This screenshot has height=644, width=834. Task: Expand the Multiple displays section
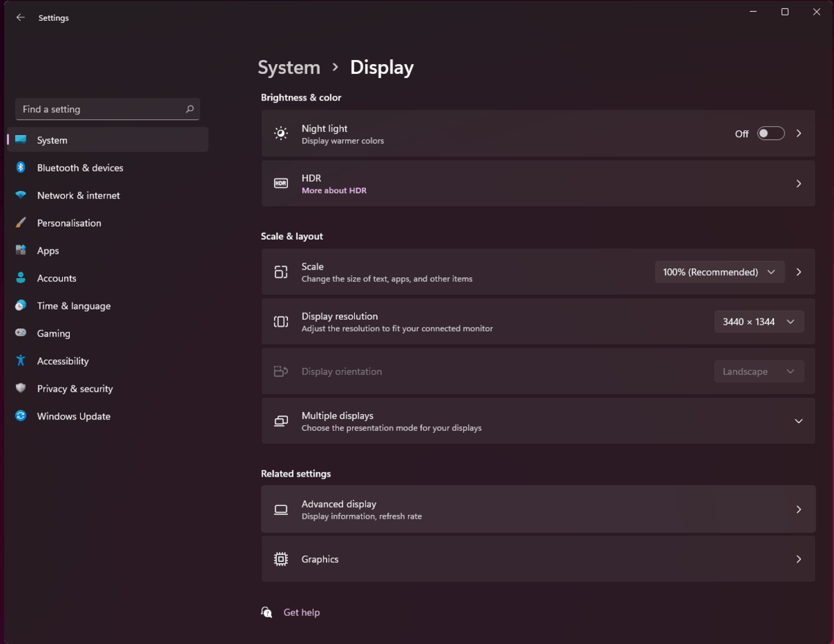pos(799,421)
